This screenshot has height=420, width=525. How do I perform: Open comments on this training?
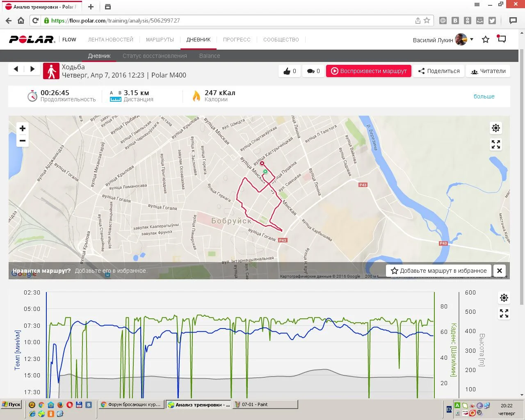313,71
